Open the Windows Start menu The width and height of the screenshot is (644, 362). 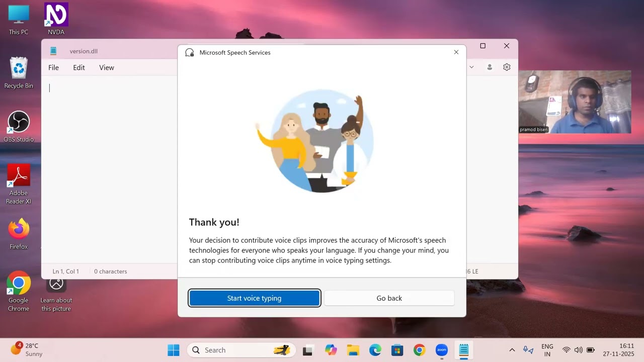(x=174, y=350)
